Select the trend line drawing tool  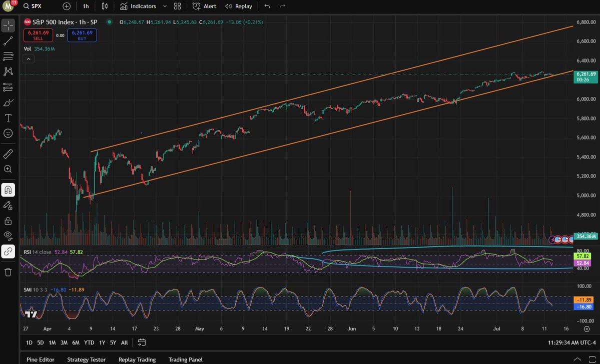tap(8, 41)
